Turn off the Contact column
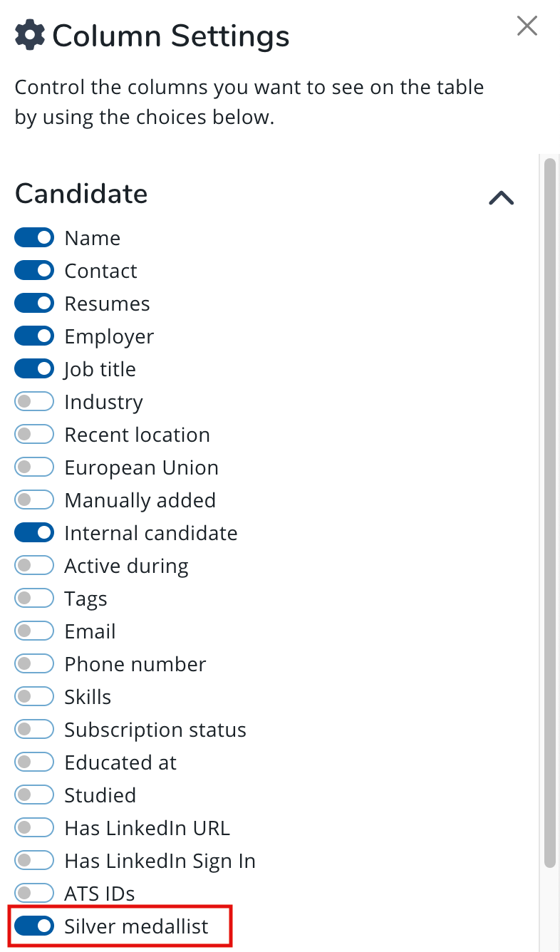The height and width of the screenshot is (952, 560). click(x=34, y=271)
